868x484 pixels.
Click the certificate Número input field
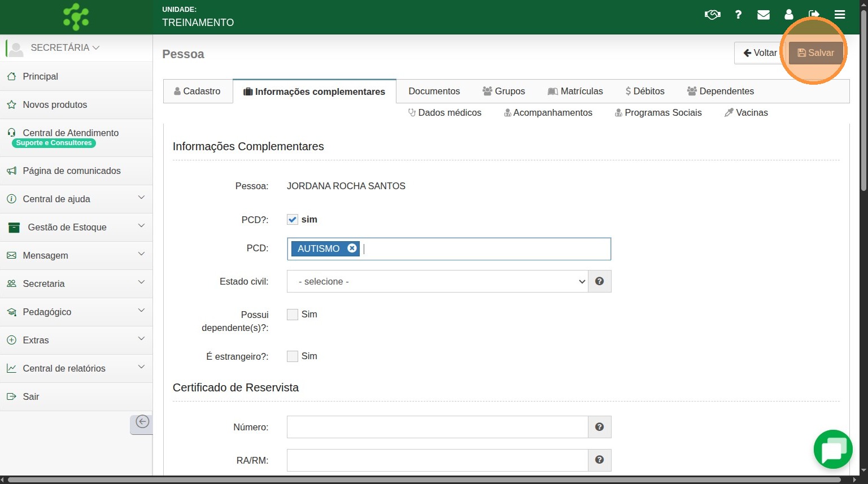437,427
